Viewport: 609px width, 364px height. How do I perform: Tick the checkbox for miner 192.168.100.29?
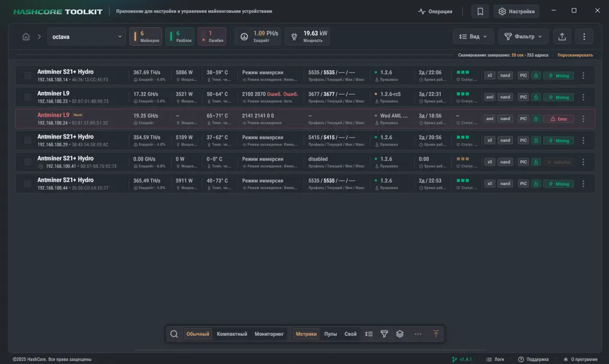[28, 141]
